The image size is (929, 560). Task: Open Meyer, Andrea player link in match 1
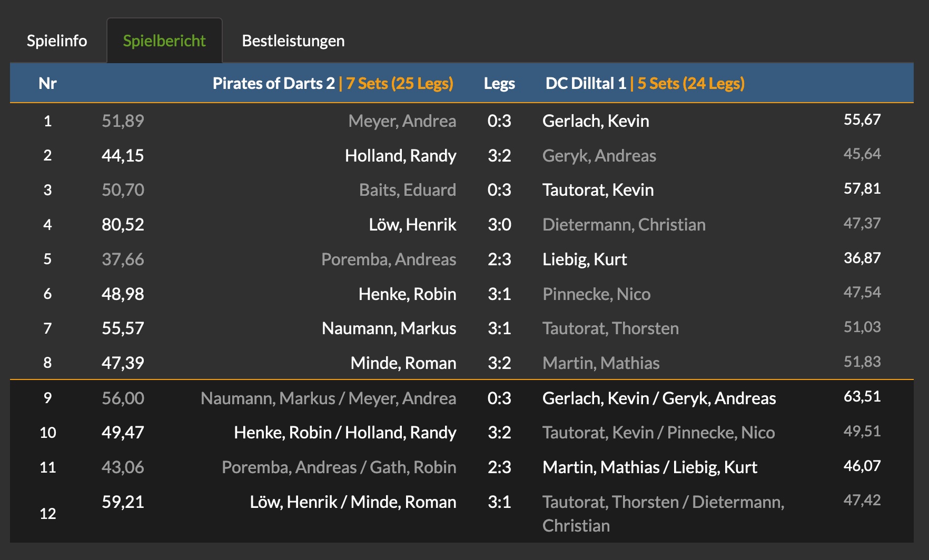coord(402,121)
